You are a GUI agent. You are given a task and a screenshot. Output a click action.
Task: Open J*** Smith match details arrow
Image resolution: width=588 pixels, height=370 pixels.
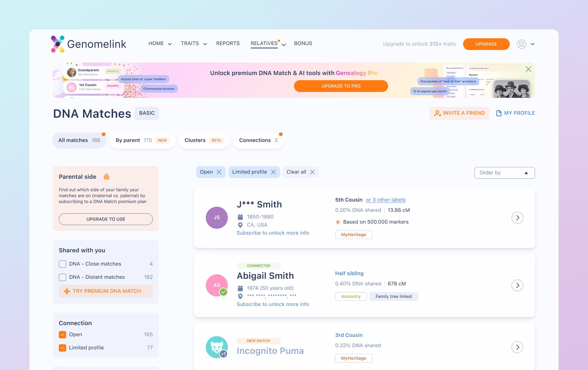517,218
